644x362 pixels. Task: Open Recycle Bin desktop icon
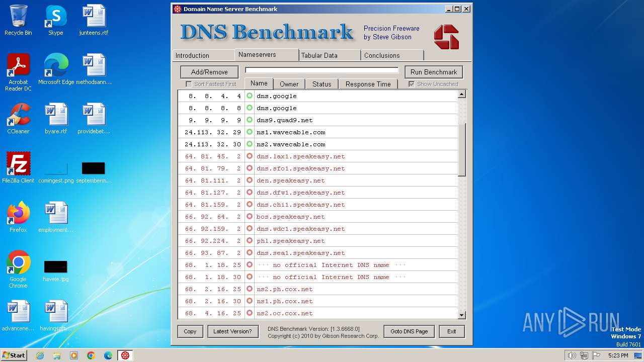18,20
